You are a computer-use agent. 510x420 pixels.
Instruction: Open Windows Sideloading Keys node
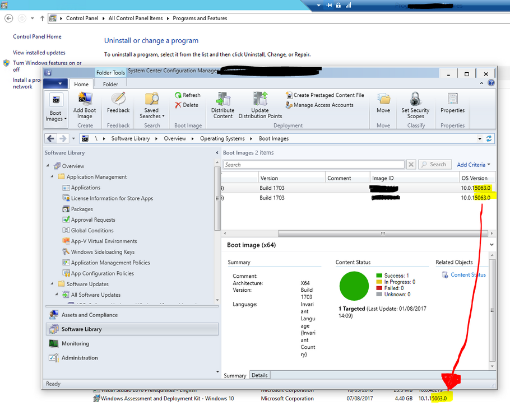pyautogui.click(x=103, y=251)
